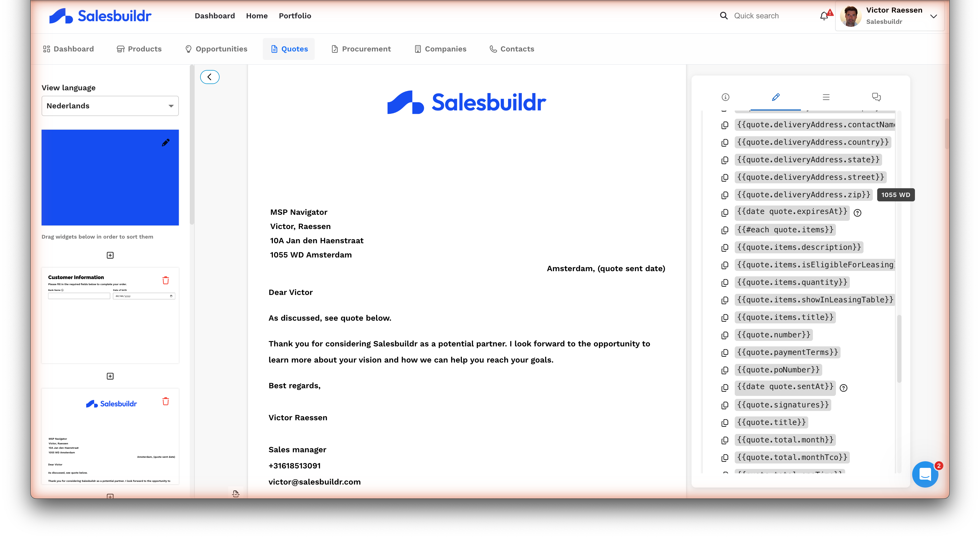Click the {{quote.total.monthTco}} variable chip
Image resolution: width=980 pixels, height=539 pixels.
tap(792, 457)
